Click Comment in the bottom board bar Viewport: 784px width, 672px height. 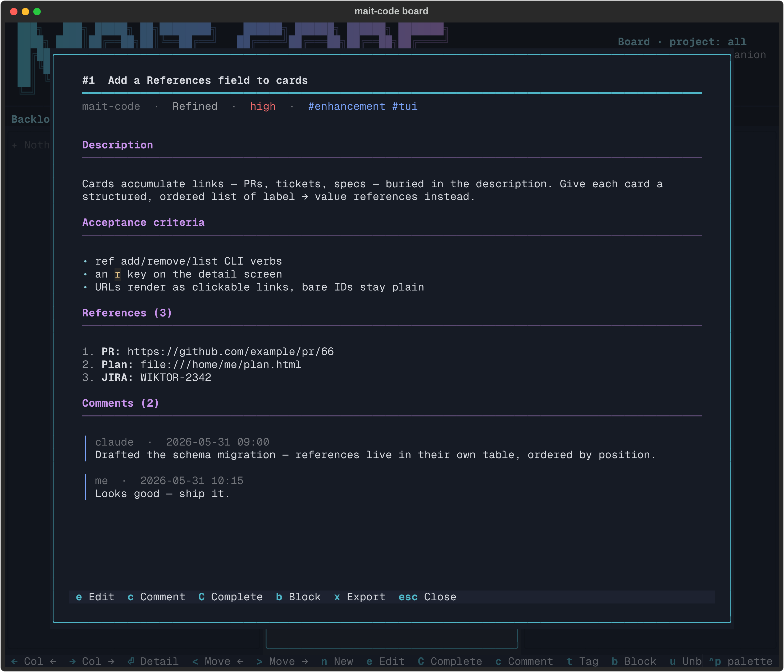(524, 661)
